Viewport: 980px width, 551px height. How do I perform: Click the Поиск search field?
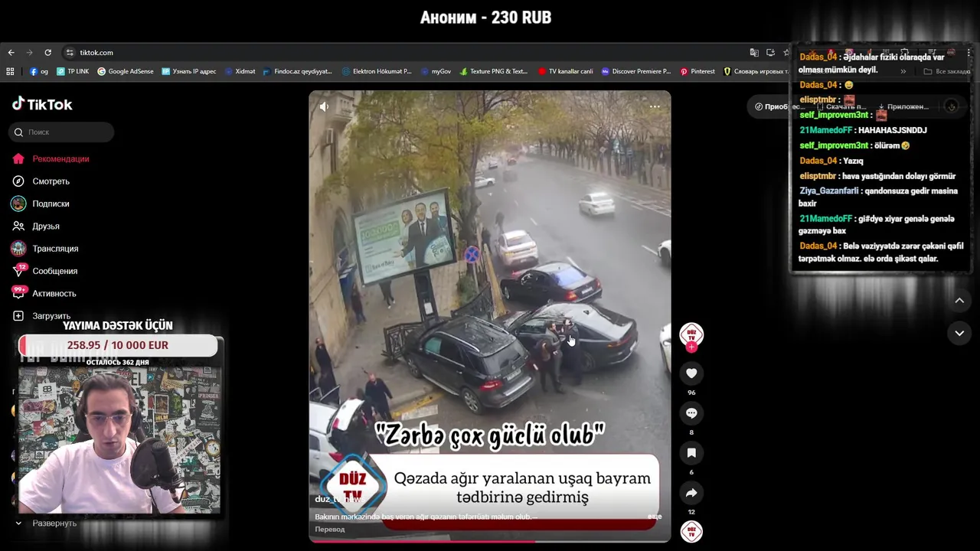point(63,132)
